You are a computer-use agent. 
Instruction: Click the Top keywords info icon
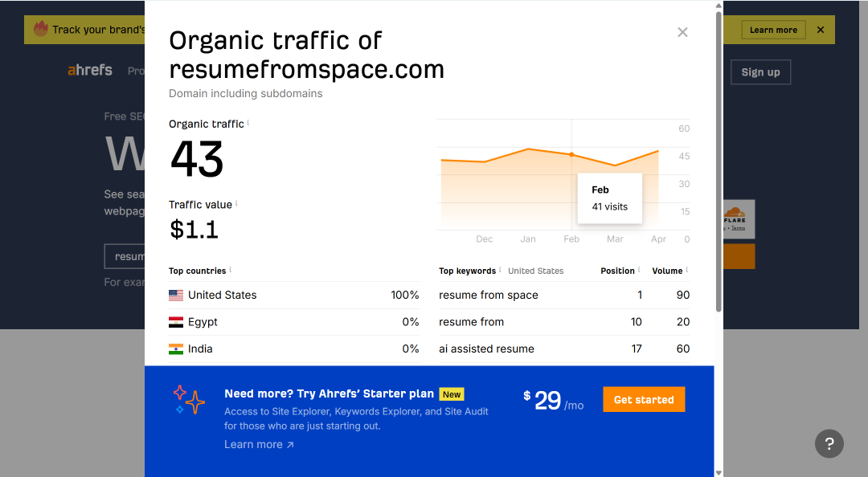pos(500,270)
